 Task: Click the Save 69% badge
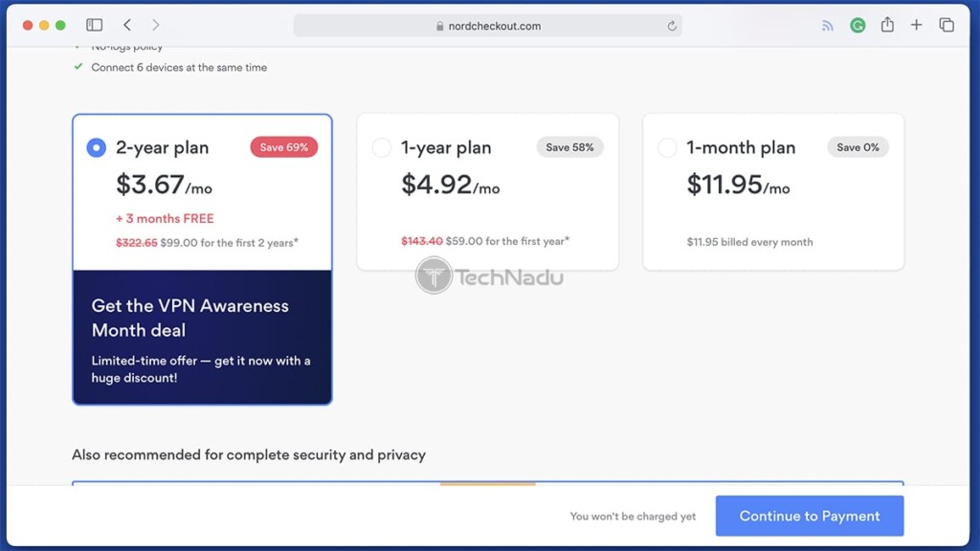(x=283, y=147)
